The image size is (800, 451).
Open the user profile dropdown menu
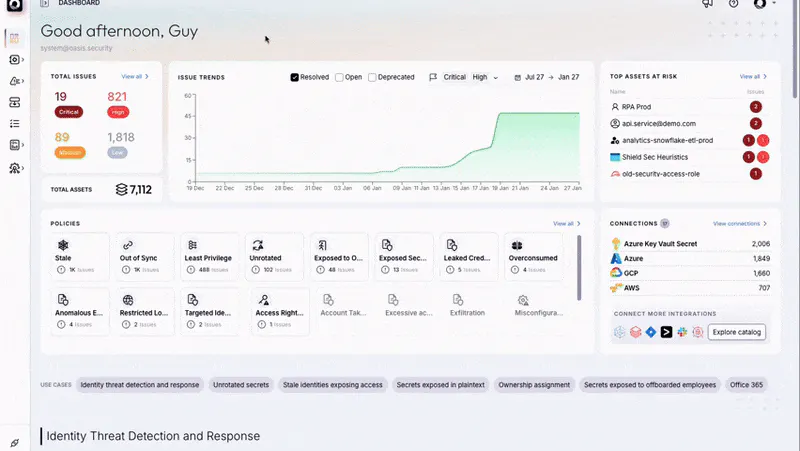(765, 4)
